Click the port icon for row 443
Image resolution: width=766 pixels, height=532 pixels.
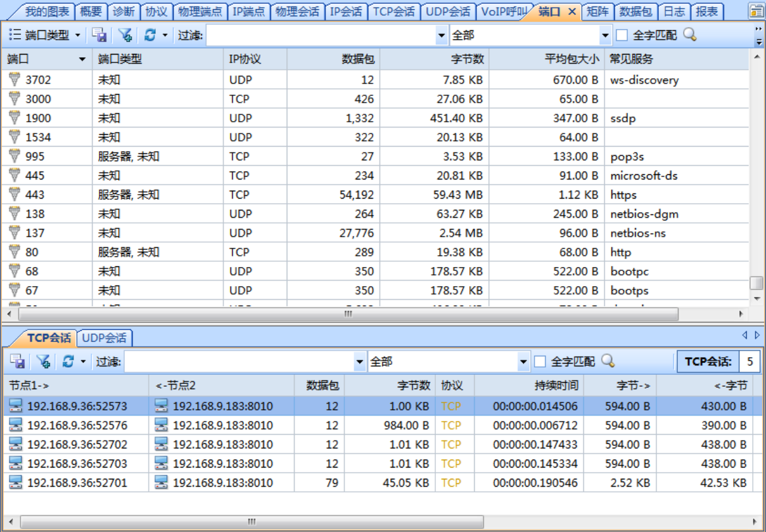[x=14, y=195]
